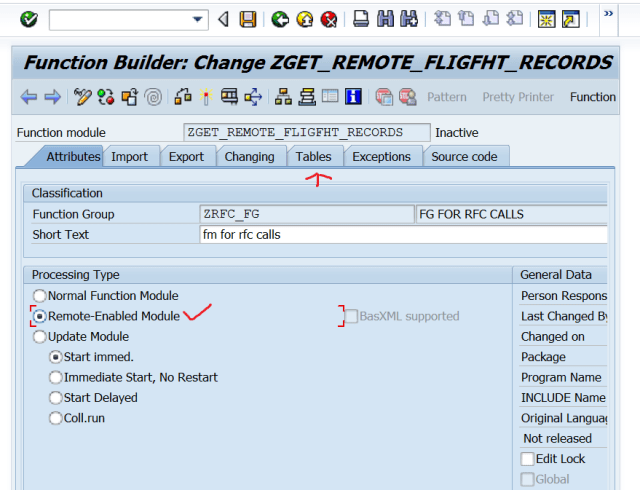Screen dimensions: 640x490
Task: Click the green checkmark Enter icon
Action: pyautogui.click(x=29, y=19)
